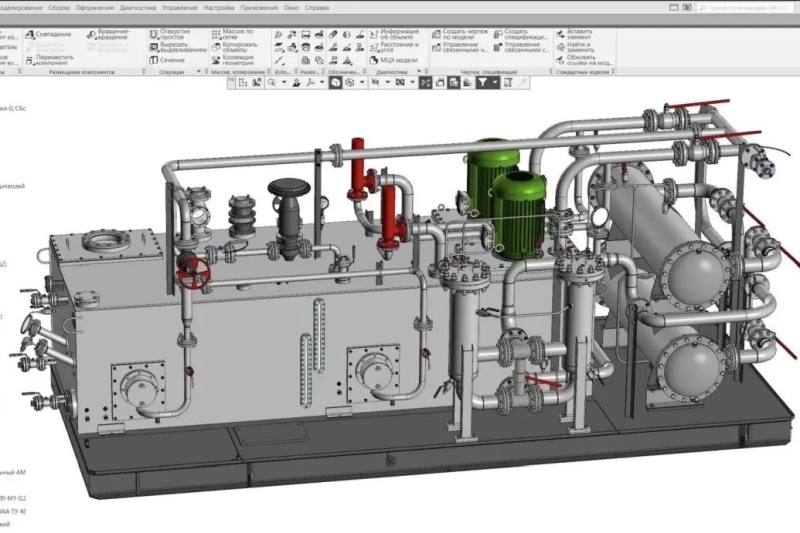This screenshot has width=800, height=533.
Task: Select the Совпадение mate command
Action: coord(48,34)
